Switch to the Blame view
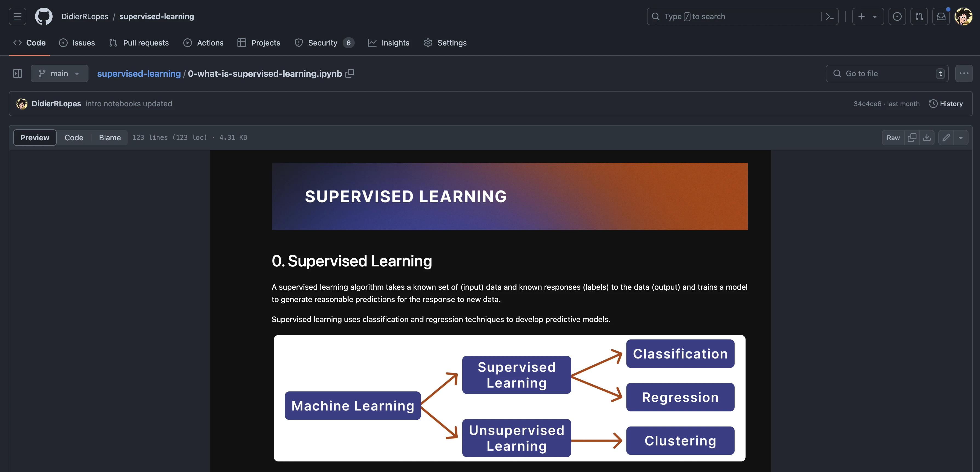Viewport: 980px width, 472px height. (x=110, y=137)
